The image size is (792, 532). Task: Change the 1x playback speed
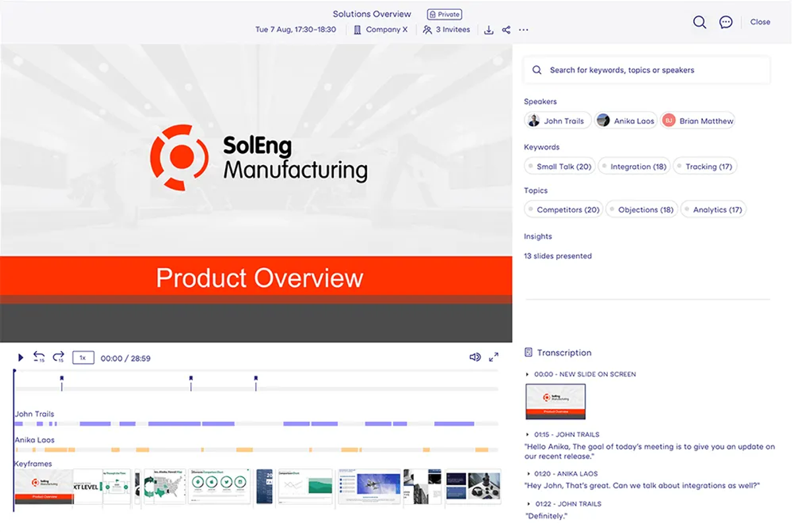coord(82,358)
